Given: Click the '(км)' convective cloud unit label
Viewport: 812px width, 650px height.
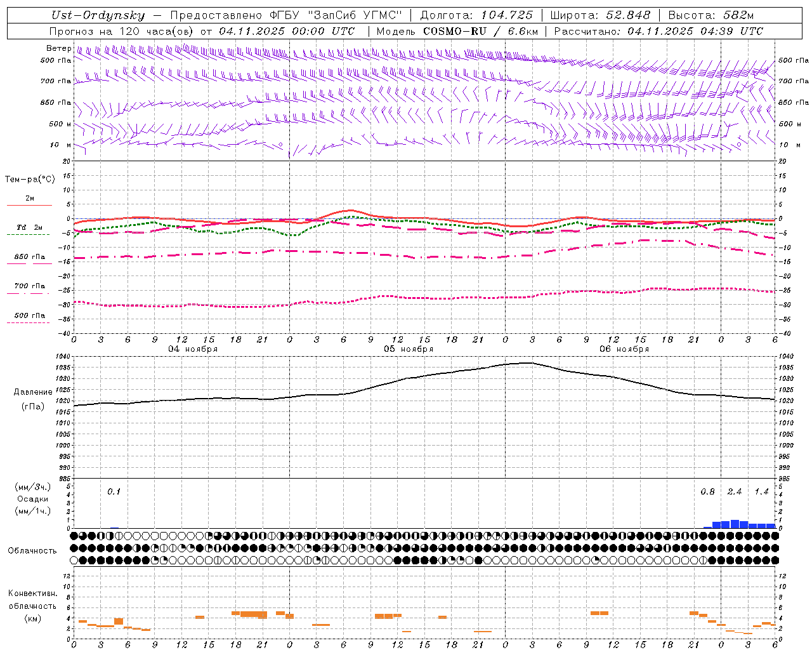Looking at the screenshot, I should tap(33, 618).
